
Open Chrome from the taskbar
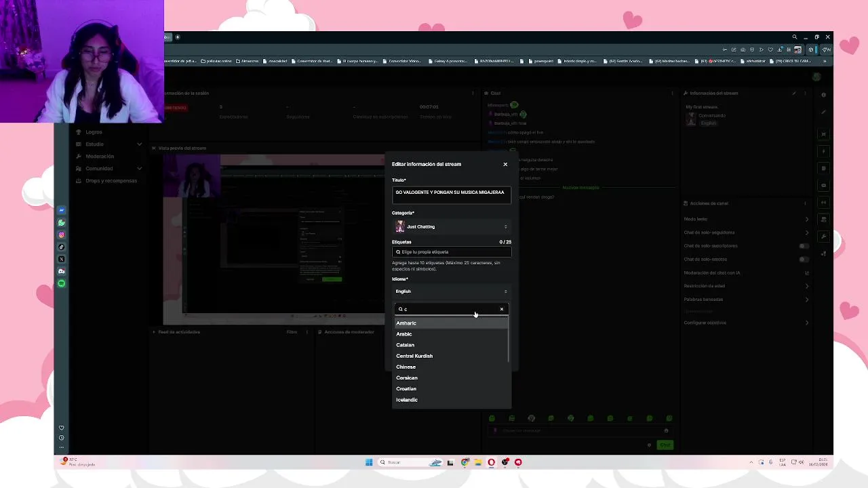(465, 462)
